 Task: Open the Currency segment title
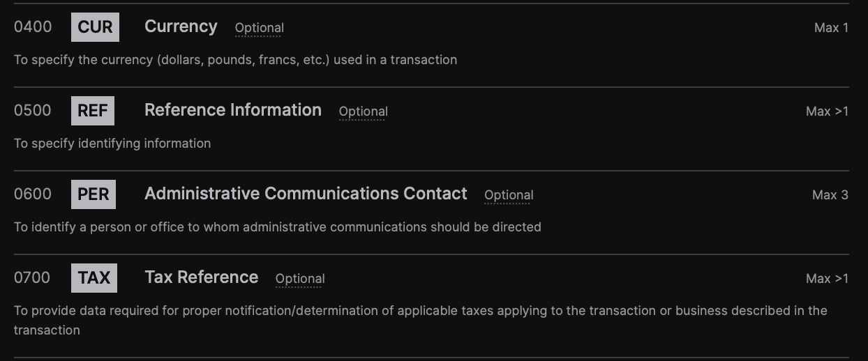pos(181,26)
